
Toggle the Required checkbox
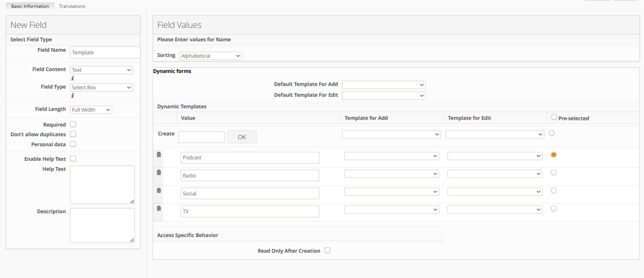73,124
